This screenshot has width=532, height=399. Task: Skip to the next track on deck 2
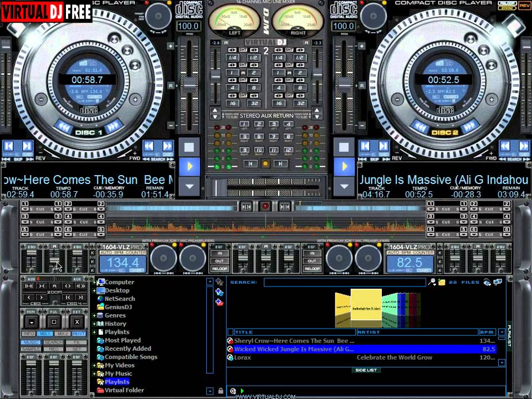click(x=383, y=146)
